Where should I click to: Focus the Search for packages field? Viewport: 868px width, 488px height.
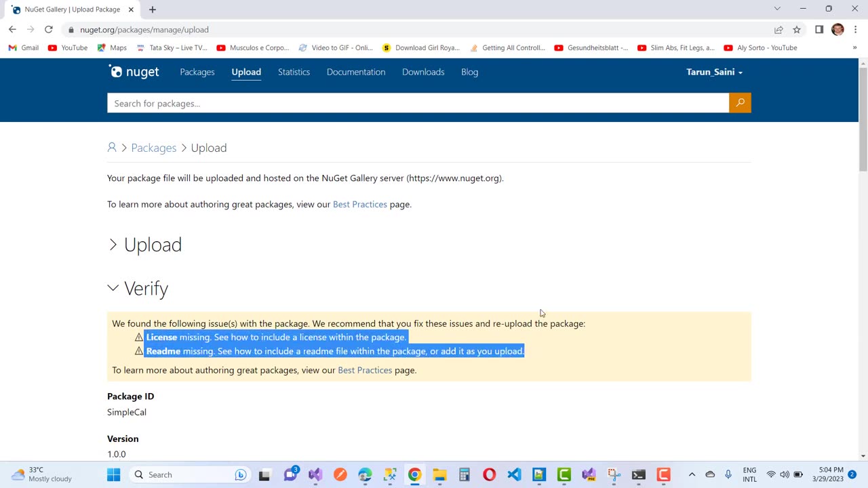[x=418, y=103]
